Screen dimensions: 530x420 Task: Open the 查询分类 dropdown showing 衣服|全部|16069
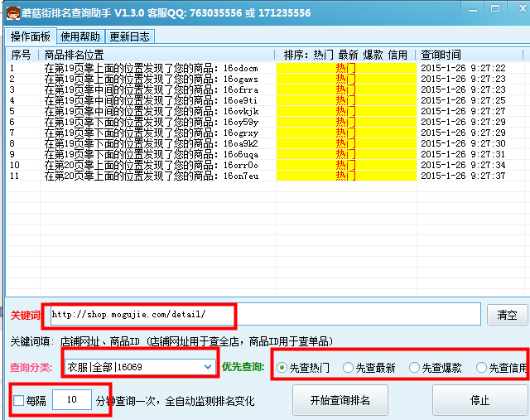click(140, 367)
